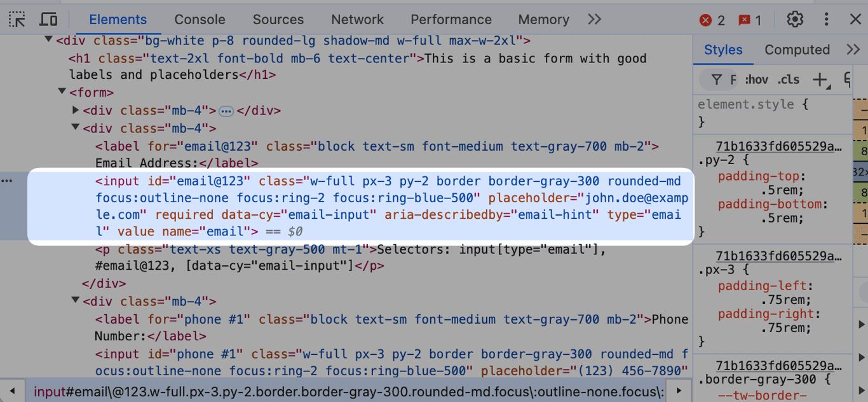
Task: Click the input#email breadcrumb item
Action: click(x=348, y=392)
